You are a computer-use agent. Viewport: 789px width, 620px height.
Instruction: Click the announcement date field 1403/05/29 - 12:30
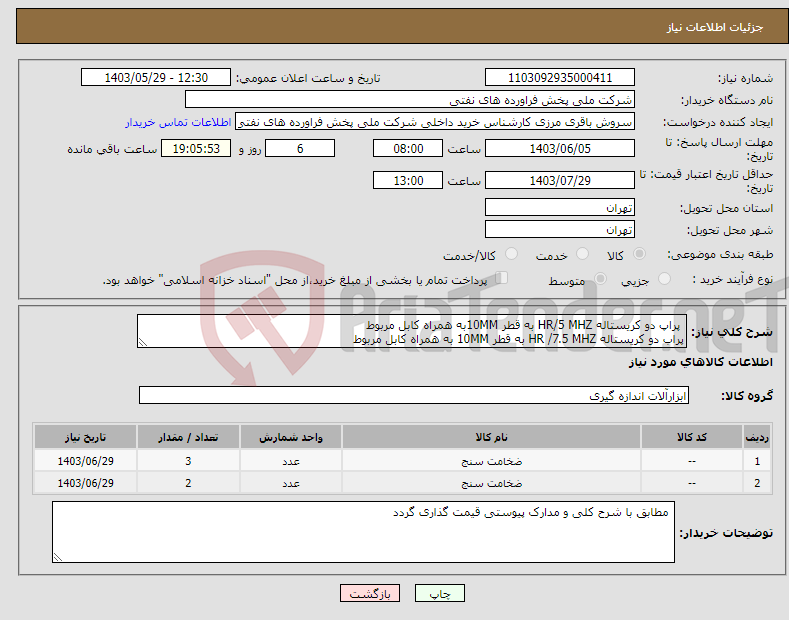[x=156, y=78]
